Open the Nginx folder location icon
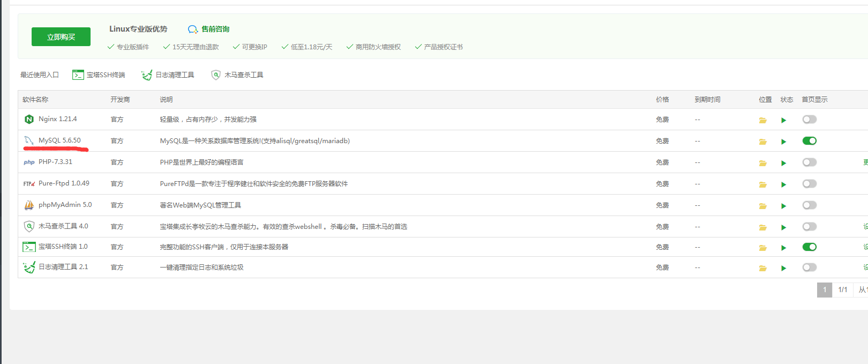 pos(762,120)
